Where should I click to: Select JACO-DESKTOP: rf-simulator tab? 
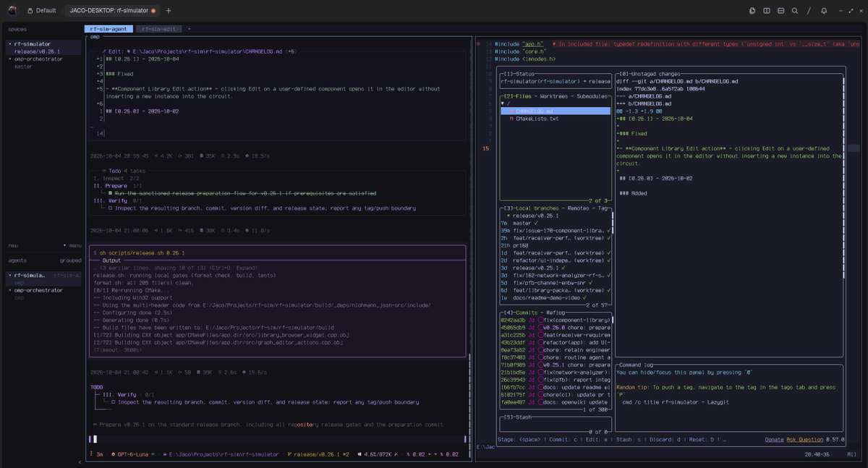click(113, 11)
